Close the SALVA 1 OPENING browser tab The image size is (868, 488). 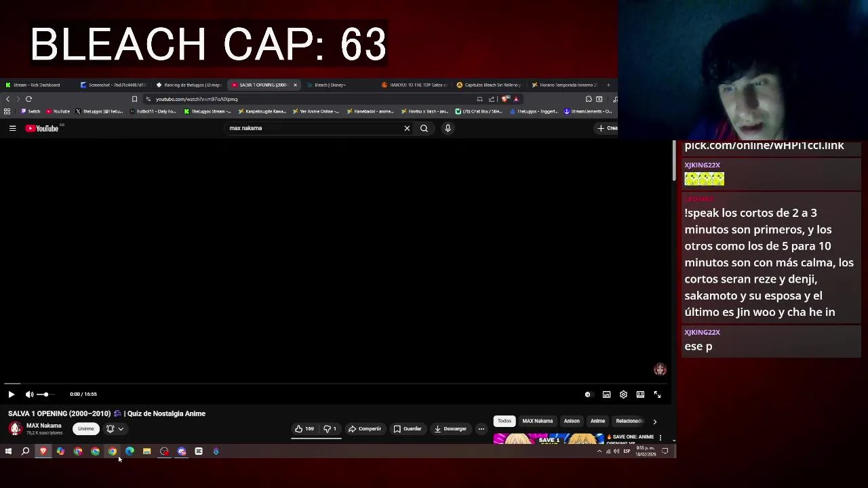click(295, 85)
